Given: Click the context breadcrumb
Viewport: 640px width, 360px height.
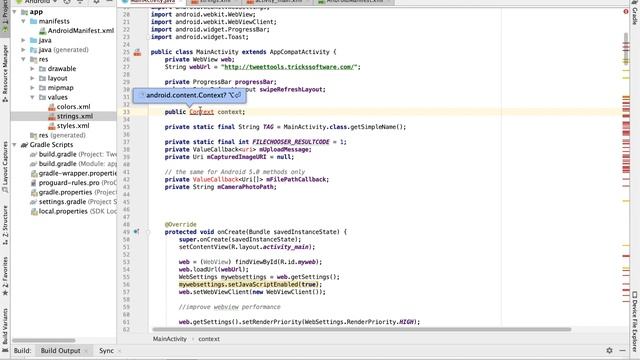Looking at the screenshot, I should [209, 339].
